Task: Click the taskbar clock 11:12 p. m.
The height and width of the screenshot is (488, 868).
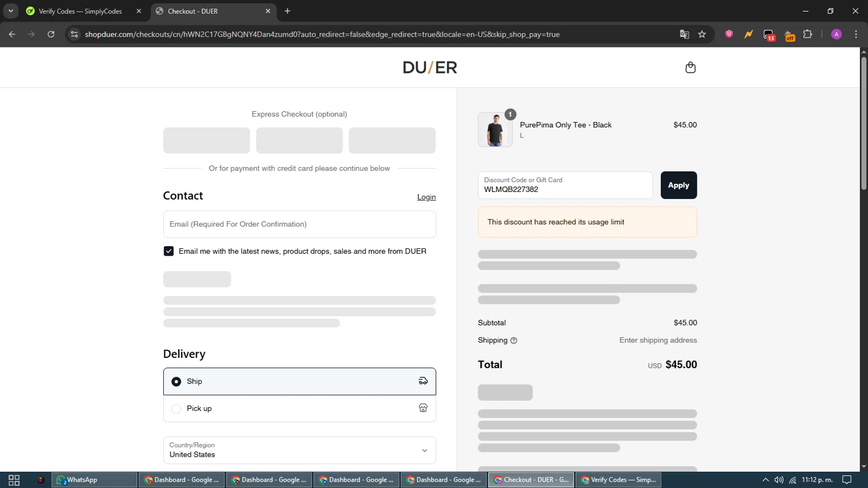Action: [817, 480]
